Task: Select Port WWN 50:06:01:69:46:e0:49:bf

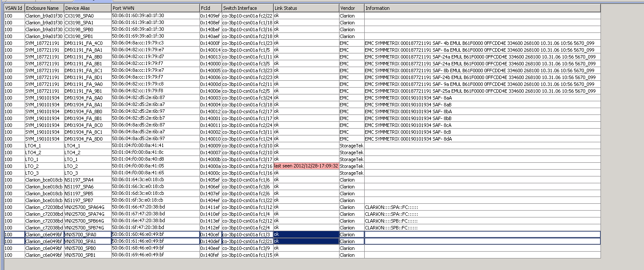Action: click(x=155, y=255)
